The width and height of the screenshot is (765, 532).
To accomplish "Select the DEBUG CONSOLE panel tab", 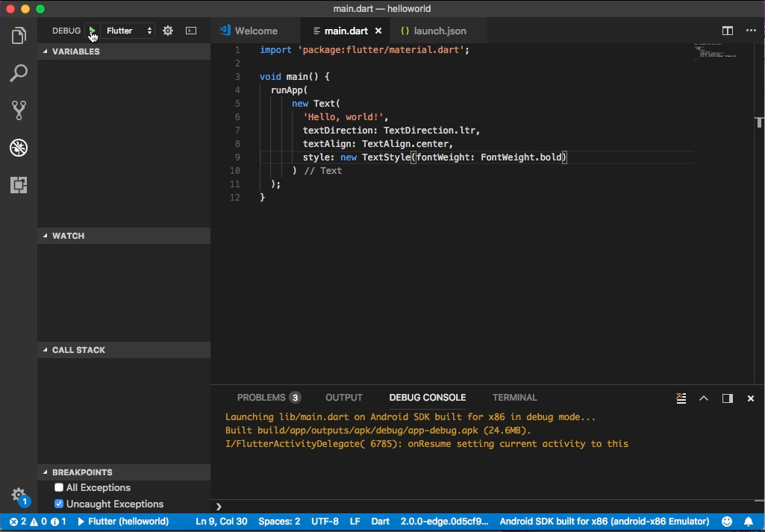I will [428, 398].
